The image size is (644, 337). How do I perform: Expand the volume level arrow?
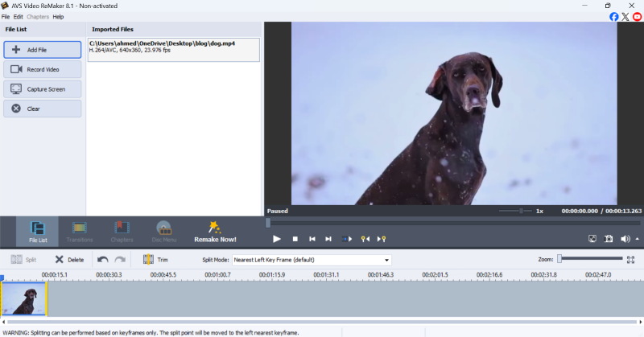638,239
